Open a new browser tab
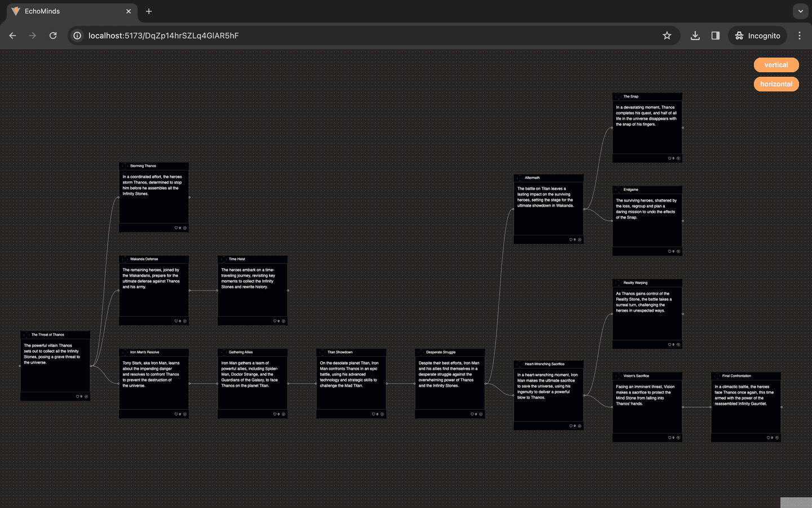This screenshot has height=508, width=812. tap(149, 11)
